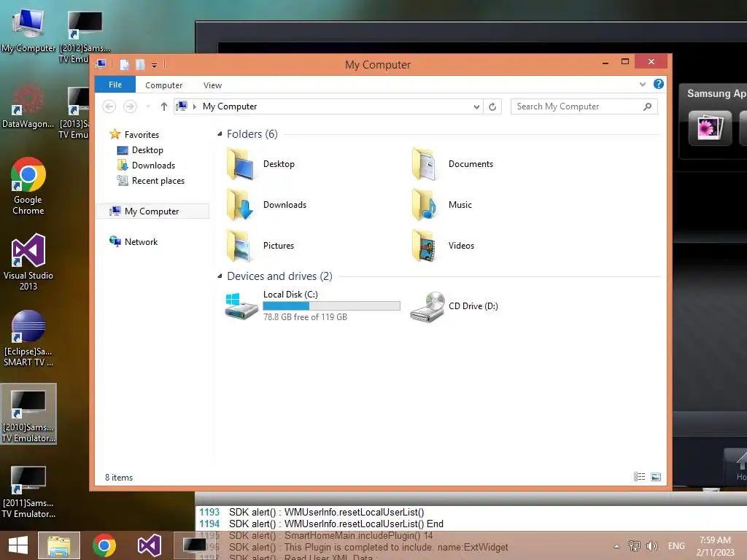Click the address path arrow before My Computer
This screenshot has width=747, height=560.
[x=194, y=106]
